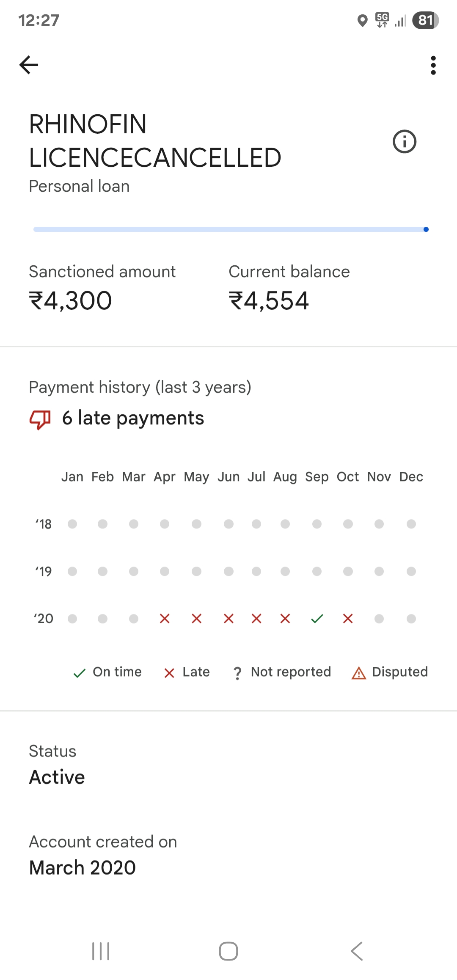Image resolution: width=457 pixels, height=980 pixels.
Task: Tap the 6 late payments heading
Action: coord(133,418)
